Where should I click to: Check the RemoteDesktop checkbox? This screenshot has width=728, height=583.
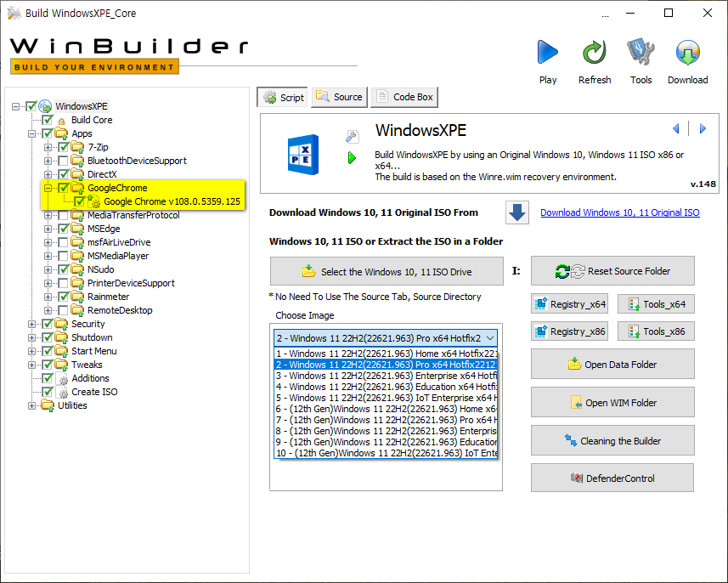point(63,310)
